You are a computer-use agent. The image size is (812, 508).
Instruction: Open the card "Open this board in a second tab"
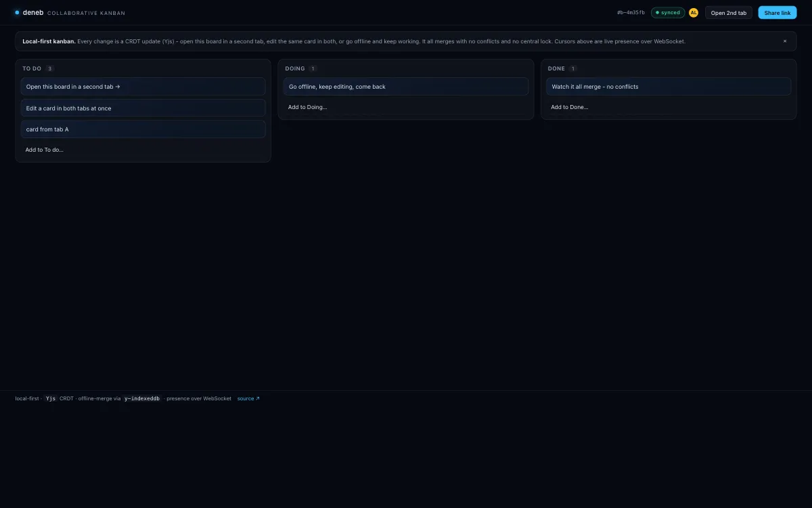point(143,87)
